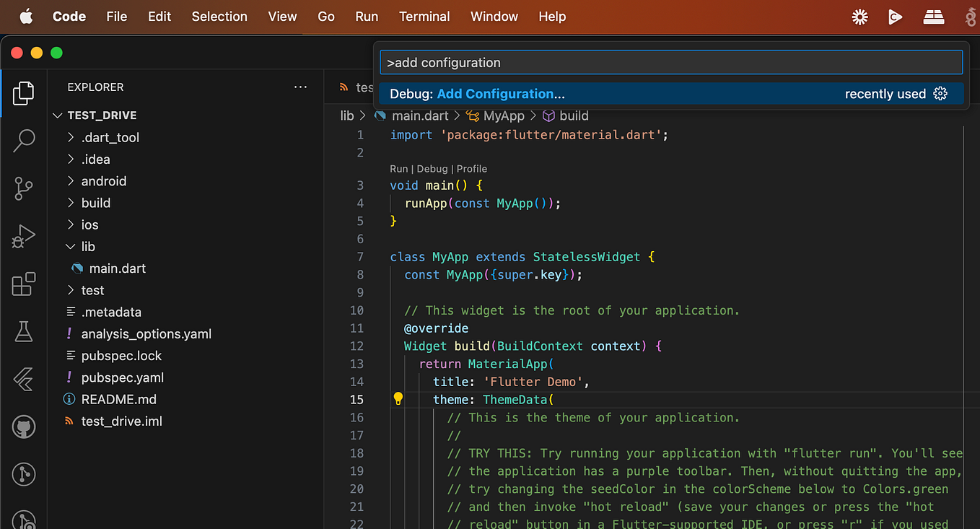This screenshot has width=980, height=529.
Task: Open the GitHub sidebar view
Action: [x=23, y=427]
